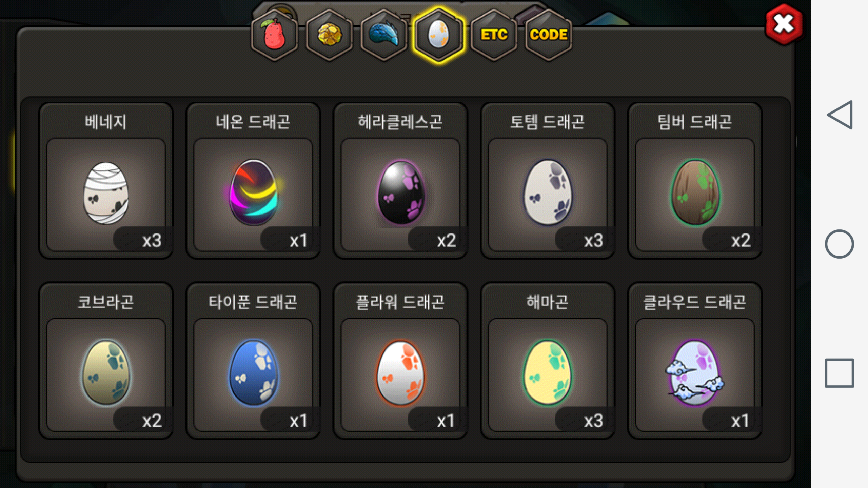The height and width of the screenshot is (488, 868).
Task: Pick the cloudy 클라우드 드래곤 egg
Action: click(695, 361)
